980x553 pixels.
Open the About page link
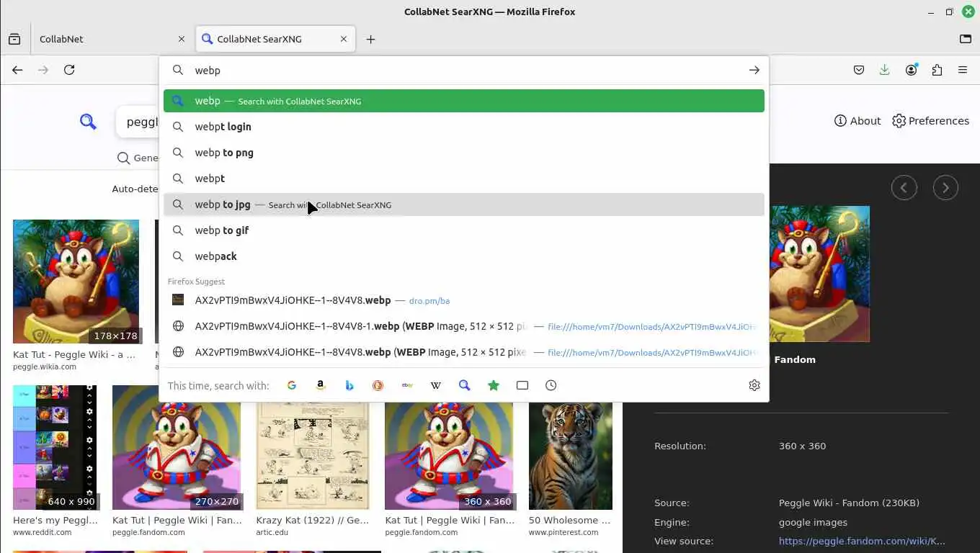857,121
